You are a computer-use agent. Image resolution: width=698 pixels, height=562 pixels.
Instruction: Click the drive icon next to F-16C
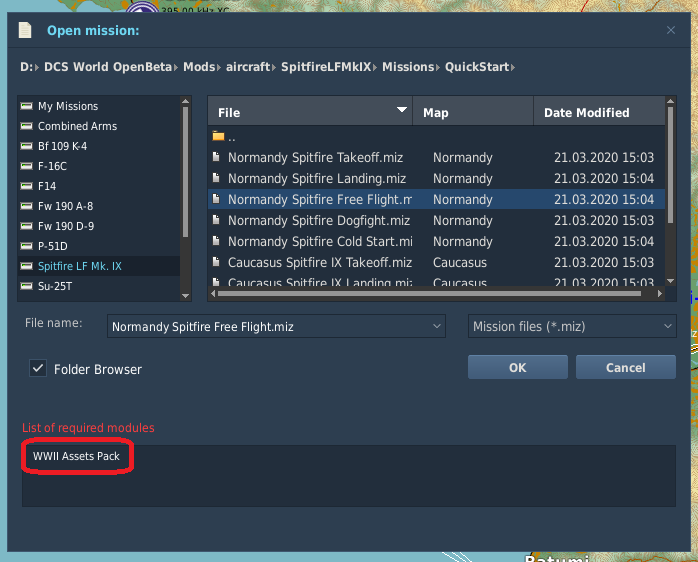(x=27, y=166)
